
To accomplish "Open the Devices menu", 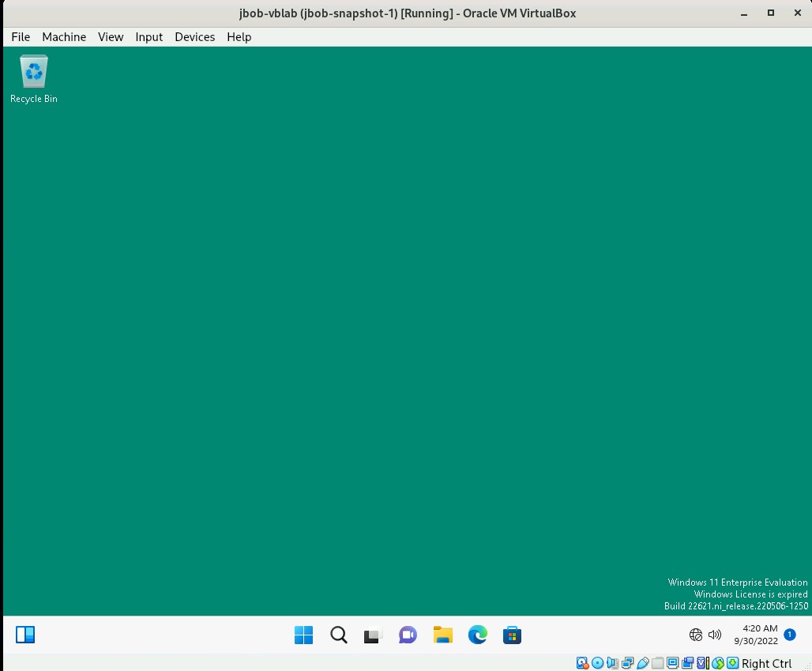I will coord(194,36).
